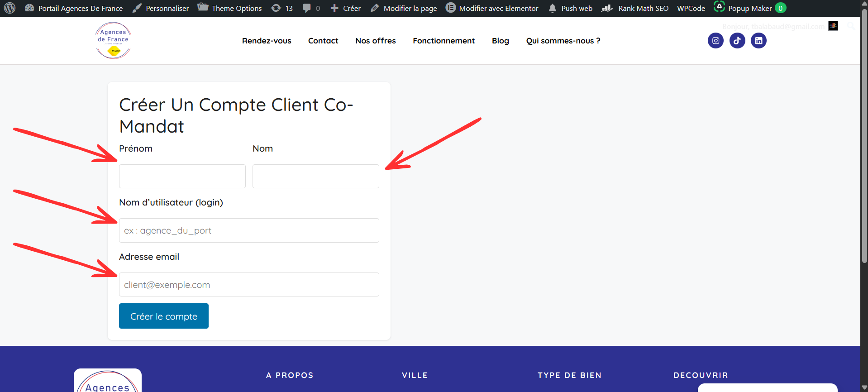Click Modifier avec Elementor
Image resolution: width=868 pixels, height=392 pixels.
499,8
